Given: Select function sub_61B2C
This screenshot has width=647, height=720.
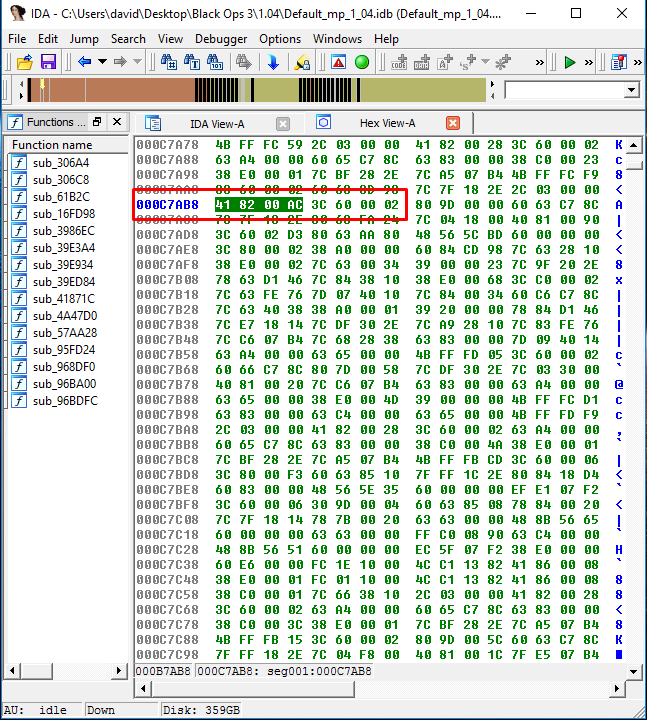Looking at the screenshot, I should click(x=61, y=197).
